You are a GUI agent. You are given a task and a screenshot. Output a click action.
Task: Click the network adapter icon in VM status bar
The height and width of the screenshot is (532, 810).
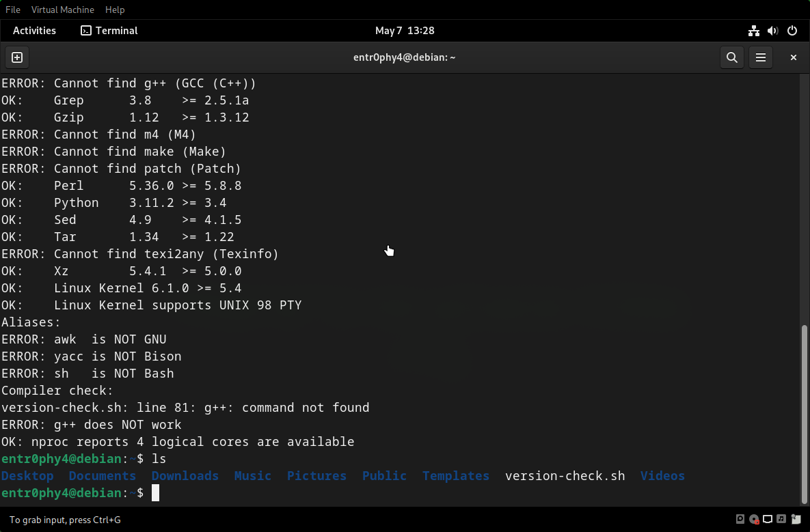pyautogui.click(x=768, y=520)
